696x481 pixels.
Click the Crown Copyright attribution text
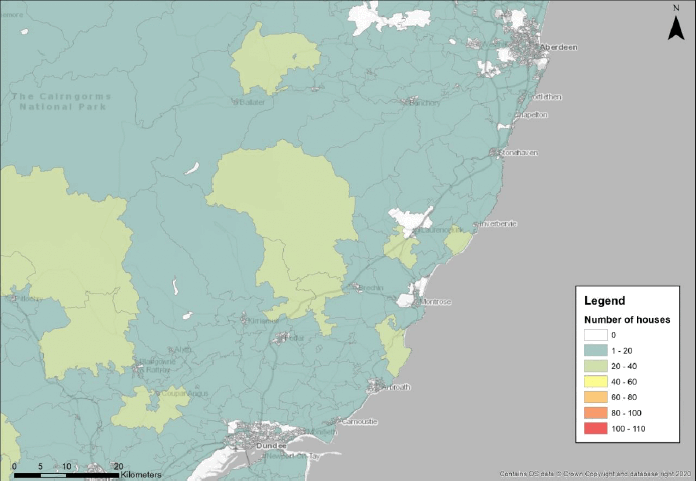pyautogui.click(x=595, y=474)
